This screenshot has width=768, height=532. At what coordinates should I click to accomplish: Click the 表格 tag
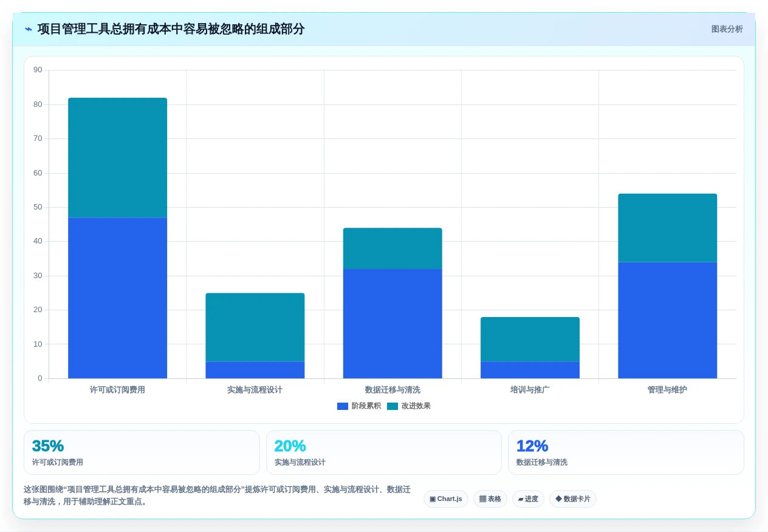[490, 499]
